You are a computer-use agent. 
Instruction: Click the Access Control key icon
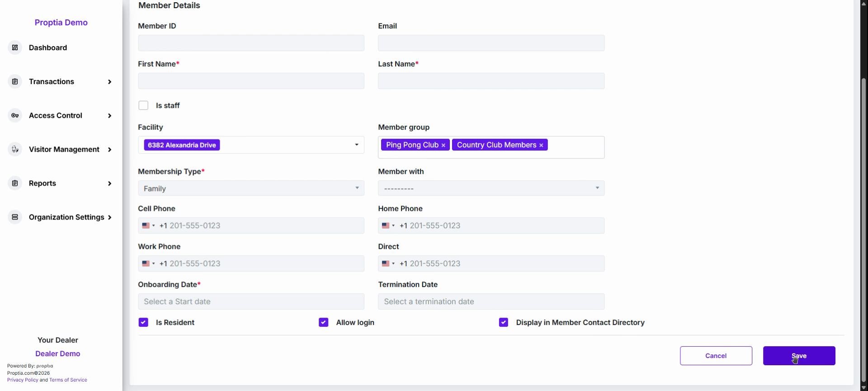pos(15,115)
